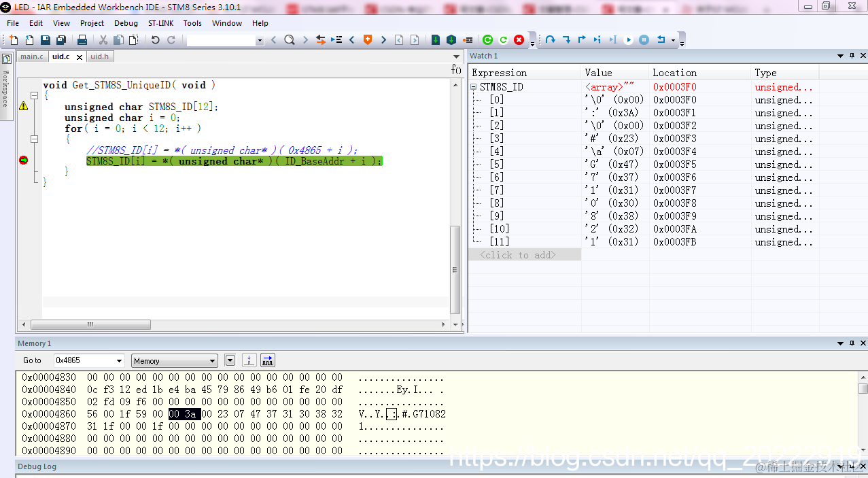The image size is (868, 478).
Task: Click the Copy toolbar icon
Action: 118,40
